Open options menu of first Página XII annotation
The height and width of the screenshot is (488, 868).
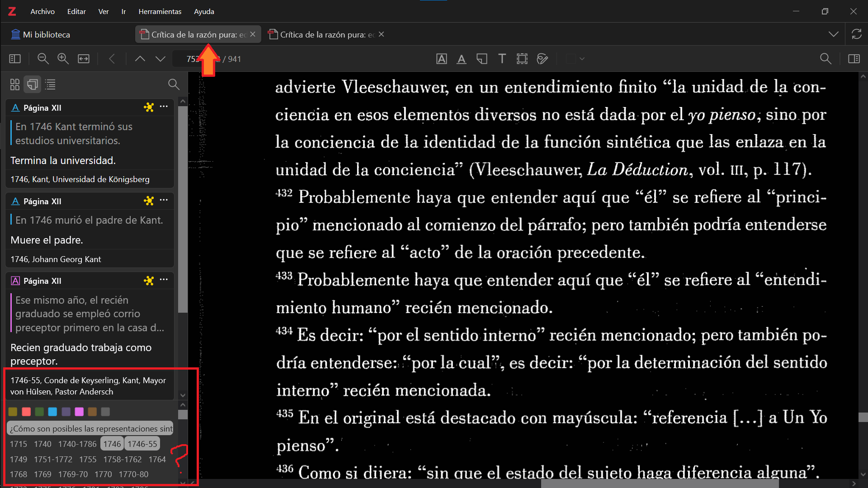pyautogui.click(x=164, y=107)
